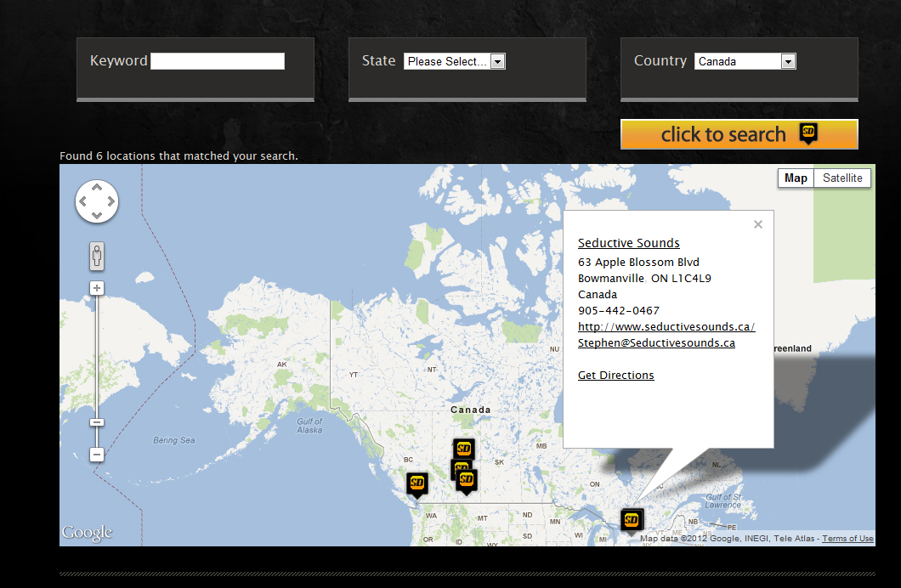Select the SD dealer marker in Ontario

click(632, 520)
